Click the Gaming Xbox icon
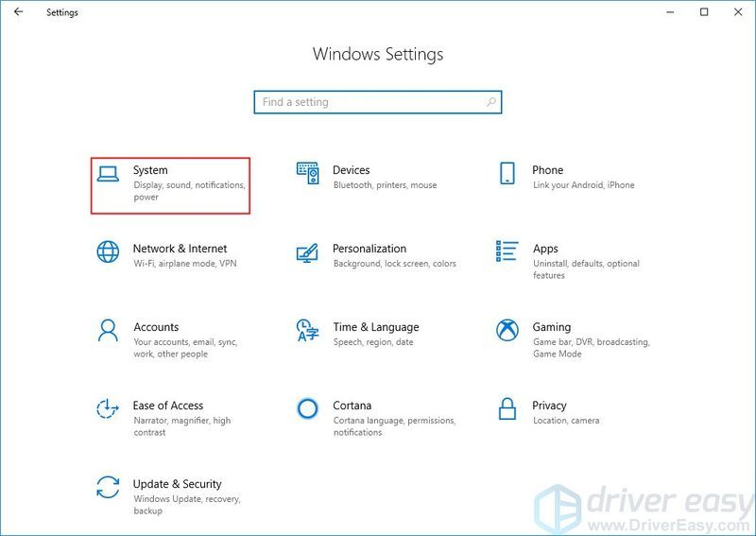This screenshot has width=756, height=536. [507, 331]
